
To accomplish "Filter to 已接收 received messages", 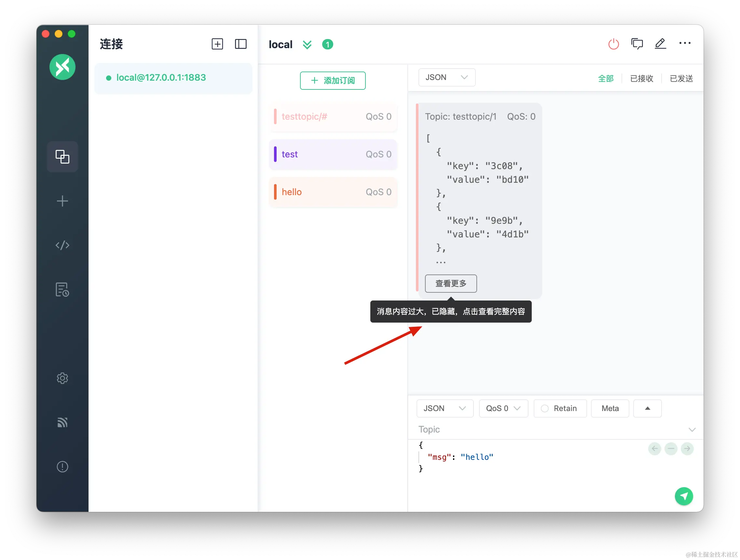I will (x=641, y=79).
